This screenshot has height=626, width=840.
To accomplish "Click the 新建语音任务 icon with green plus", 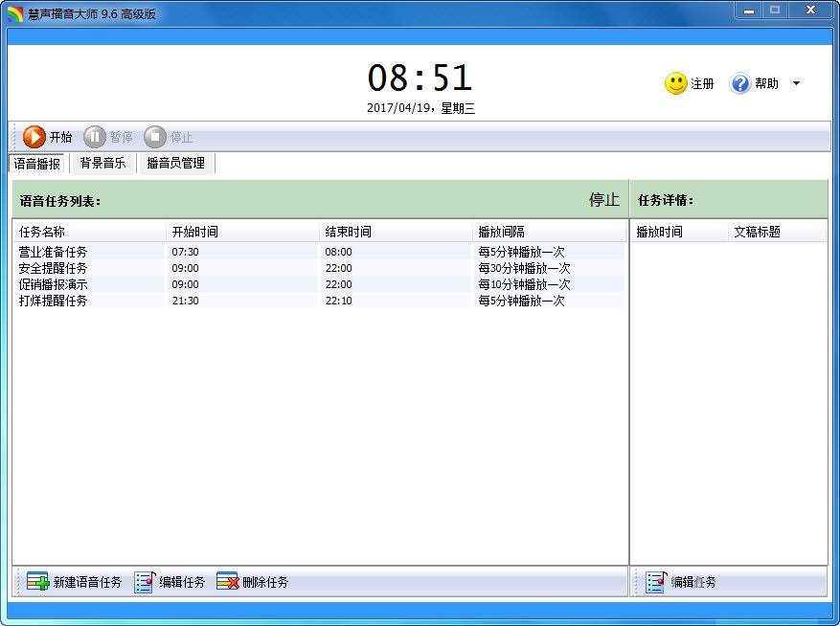I will tap(37, 582).
